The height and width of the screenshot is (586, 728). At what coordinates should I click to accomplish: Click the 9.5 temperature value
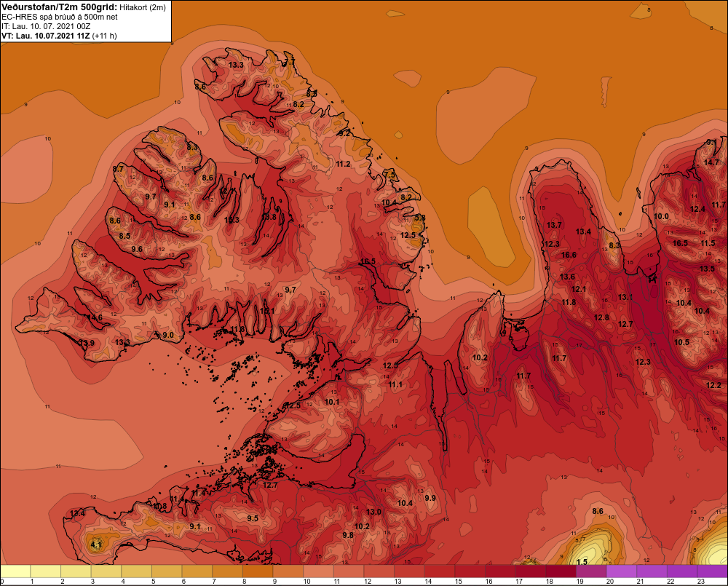point(253,518)
